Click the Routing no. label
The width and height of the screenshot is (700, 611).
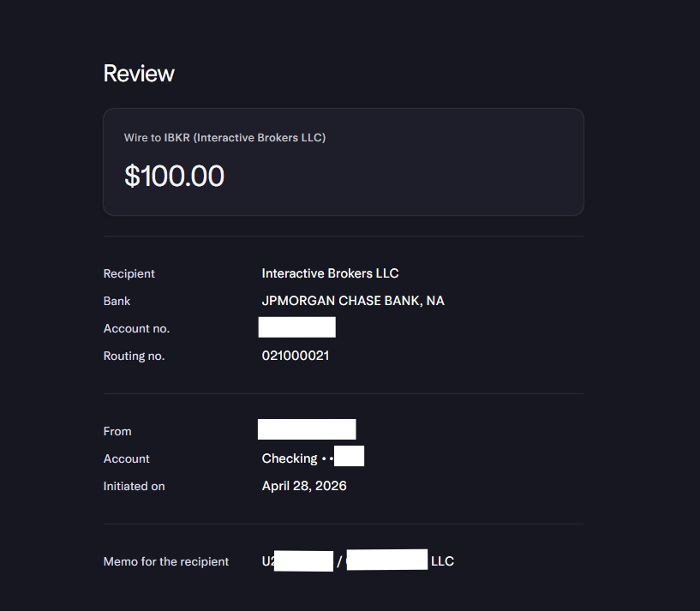134,356
